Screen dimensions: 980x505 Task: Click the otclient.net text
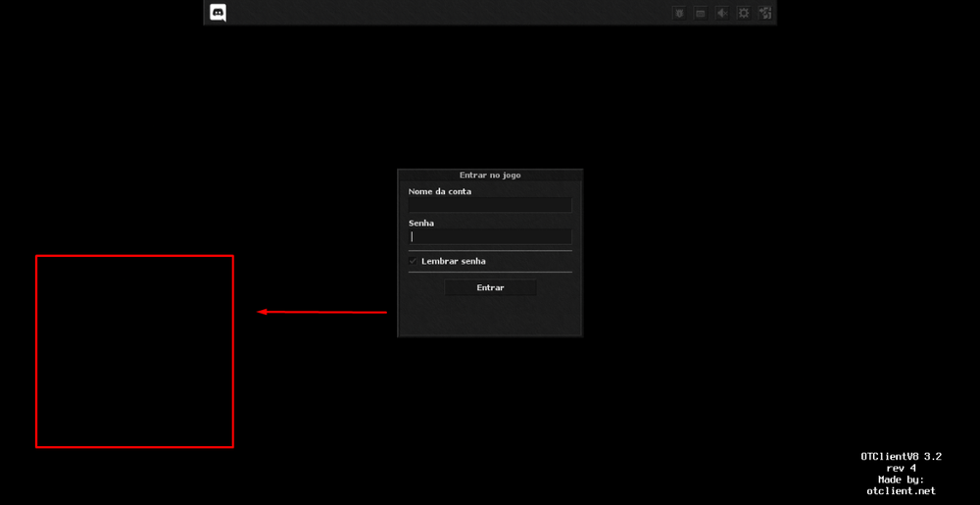[901, 491]
